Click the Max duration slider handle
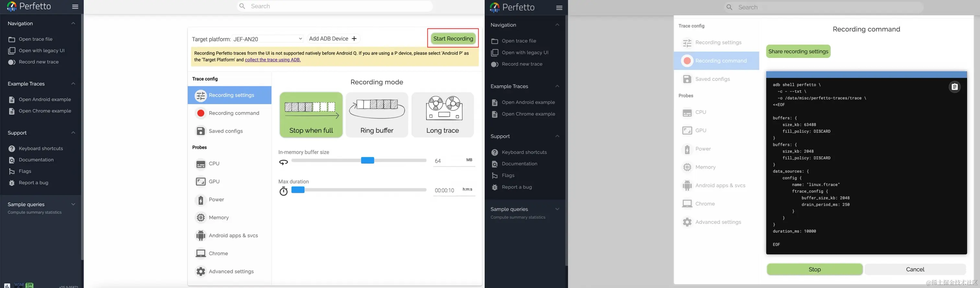Screen dimensions: 980x288 [297, 190]
